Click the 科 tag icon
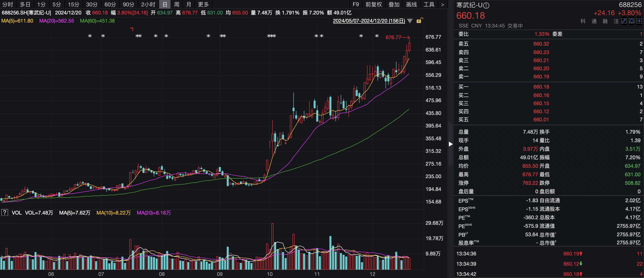Viewport: 644px width, 278px height. pyautogui.click(x=583, y=21)
